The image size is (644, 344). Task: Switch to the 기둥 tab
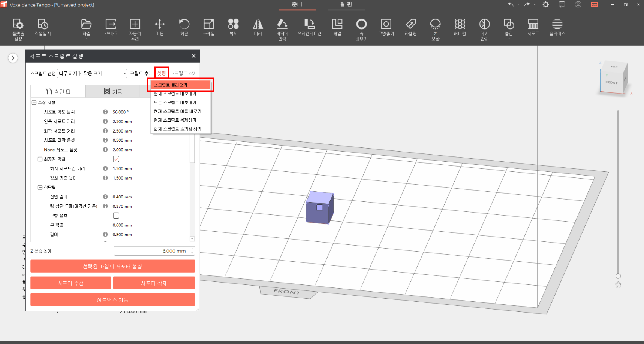[113, 91]
